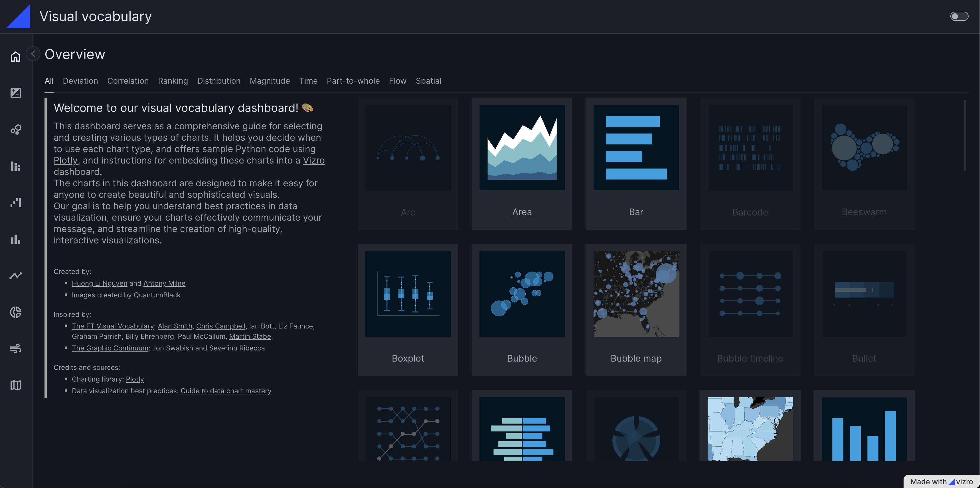Open the choropleth map thumbnail in third row
This screenshot has width=980, height=488.
point(750,429)
